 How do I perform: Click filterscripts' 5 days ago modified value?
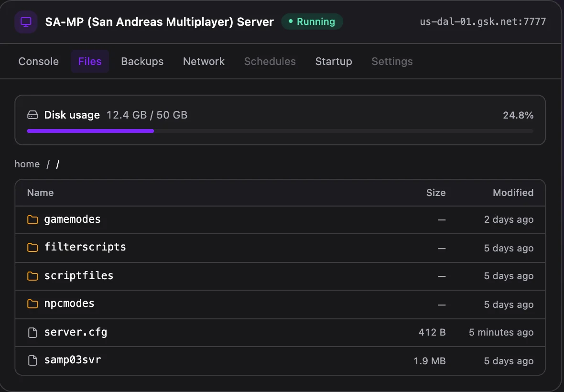(x=509, y=248)
